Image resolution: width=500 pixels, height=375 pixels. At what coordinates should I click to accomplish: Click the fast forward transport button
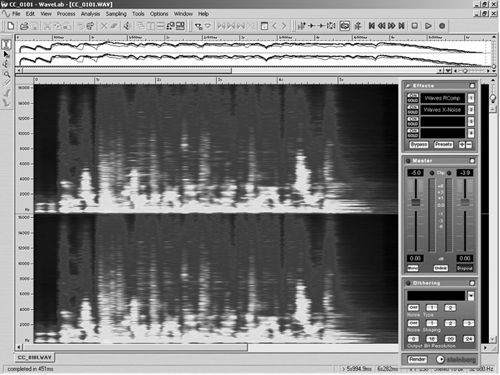point(392,26)
